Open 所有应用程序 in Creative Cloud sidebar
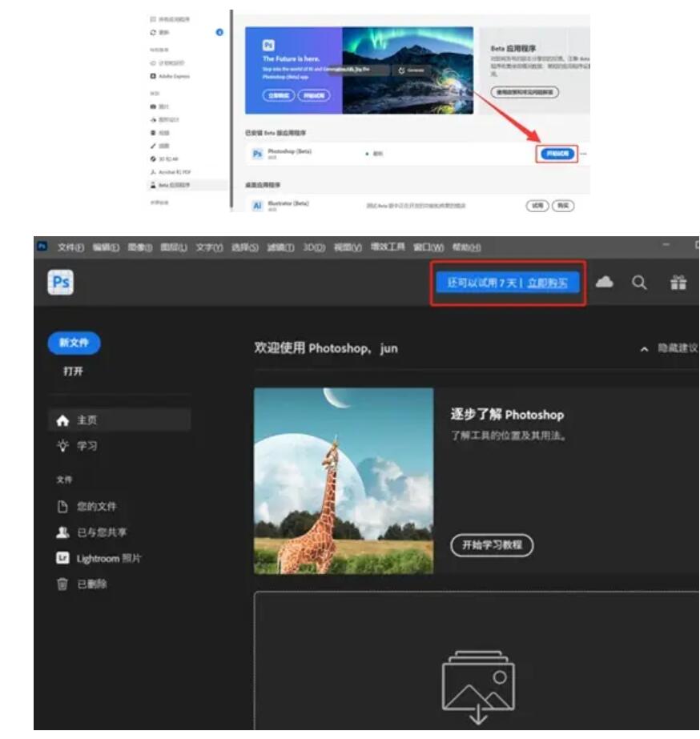Viewport: 700px width, 739px height. point(170,19)
